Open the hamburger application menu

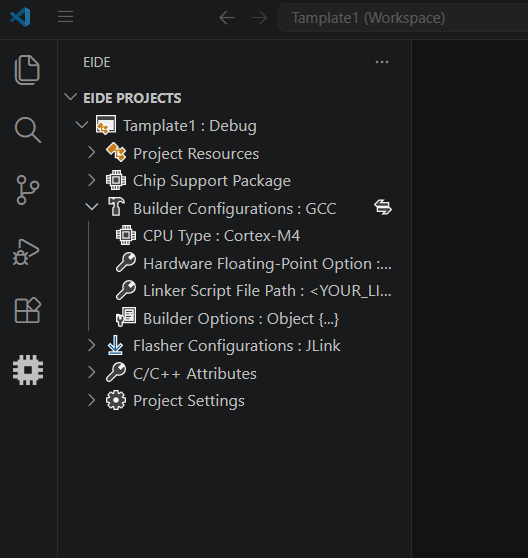65,17
